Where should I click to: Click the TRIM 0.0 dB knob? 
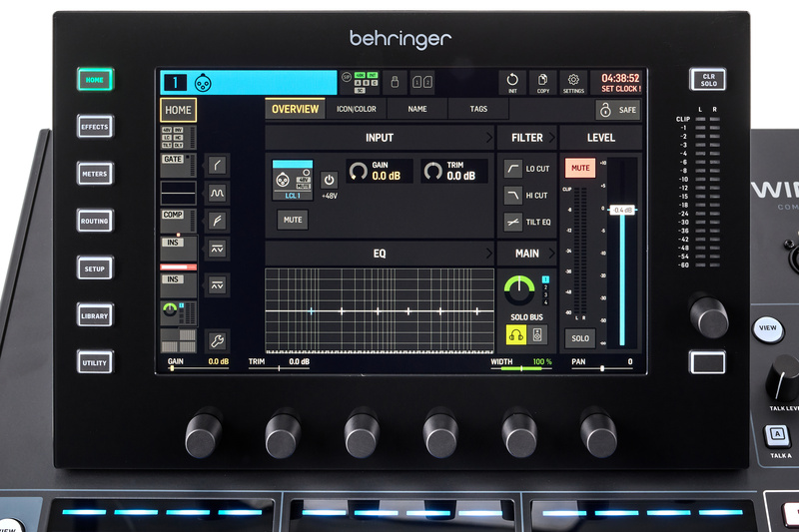[x=433, y=171]
